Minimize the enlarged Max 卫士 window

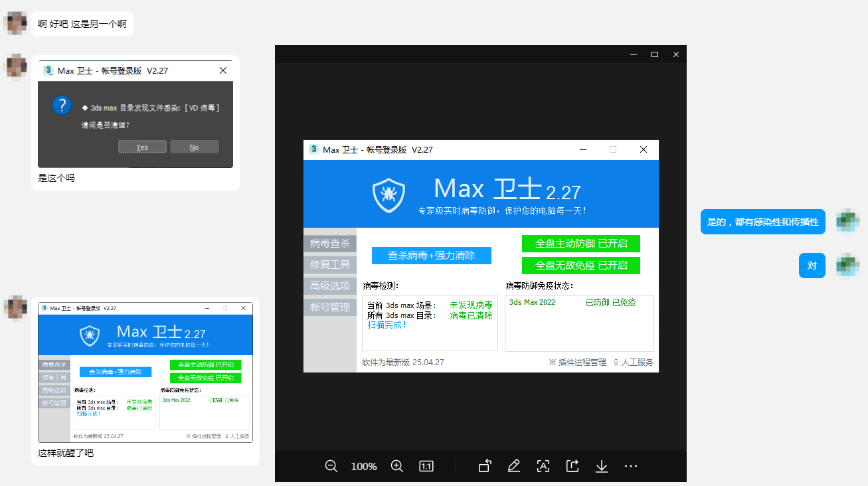582,149
